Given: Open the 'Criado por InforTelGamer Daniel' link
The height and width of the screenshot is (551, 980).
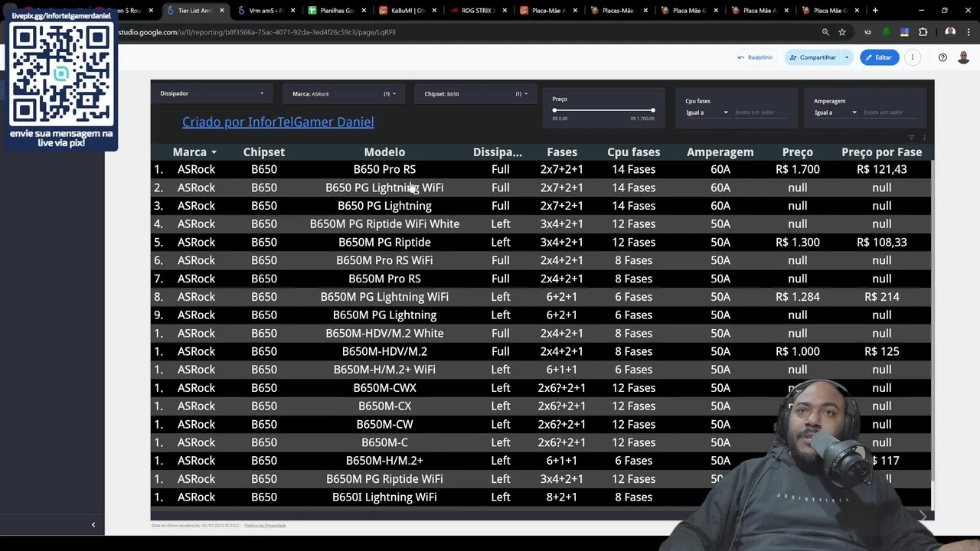Looking at the screenshot, I should (278, 122).
